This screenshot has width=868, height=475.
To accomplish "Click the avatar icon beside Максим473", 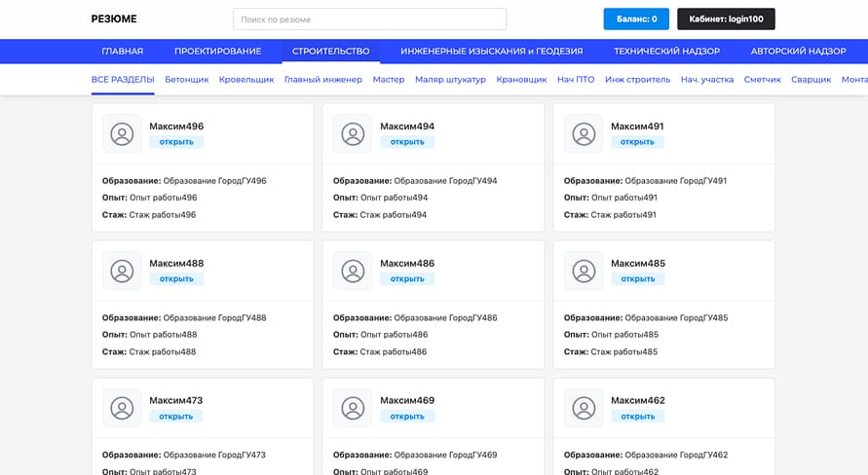I will click(x=122, y=408).
